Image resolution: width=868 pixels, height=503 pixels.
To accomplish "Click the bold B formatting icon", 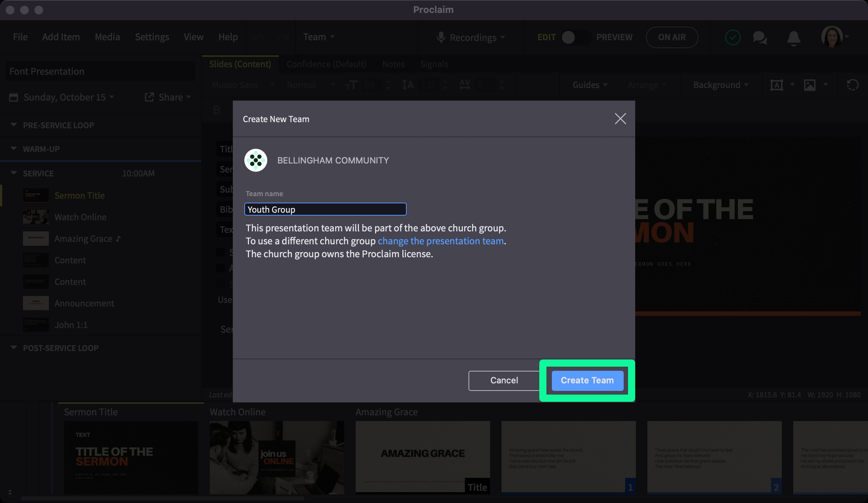I will click(x=217, y=110).
